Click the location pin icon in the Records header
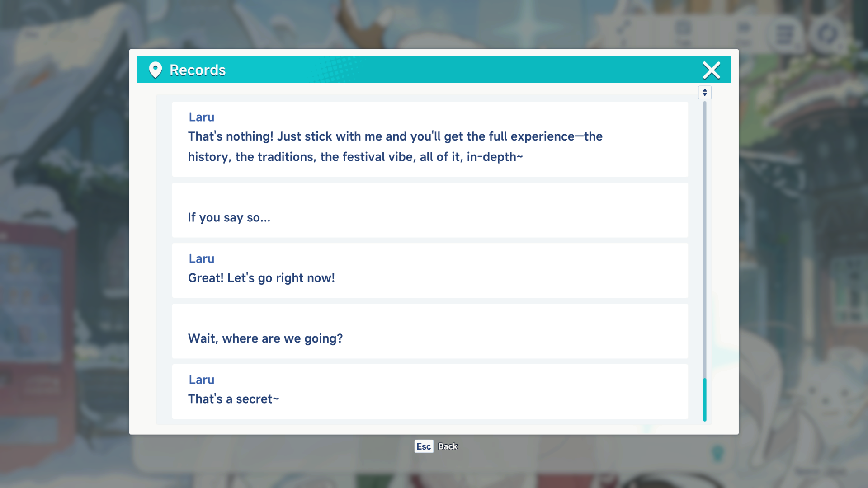This screenshot has width=868, height=488. point(155,70)
